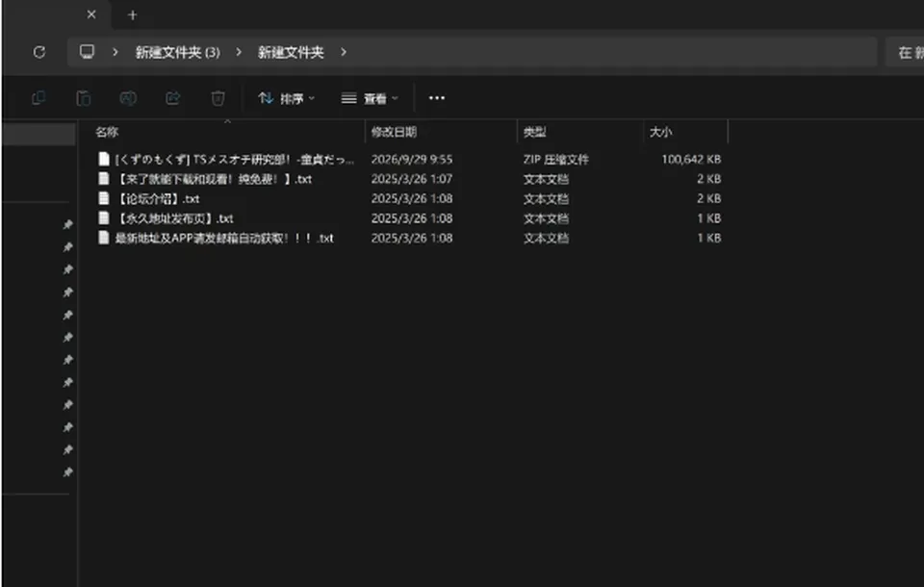Click the 文本文档 type of 最新地址及APP file
Screen dimensions: 924x587
click(x=547, y=238)
